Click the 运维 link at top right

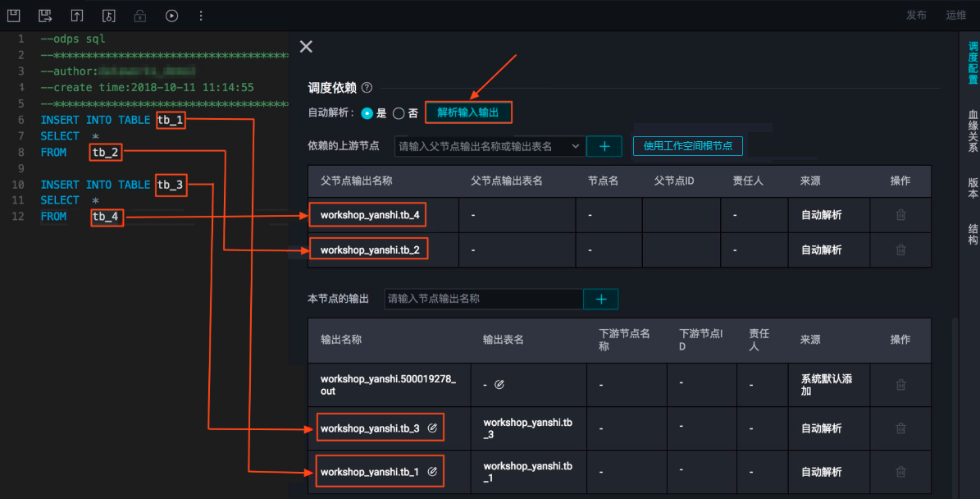coord(955,15)
